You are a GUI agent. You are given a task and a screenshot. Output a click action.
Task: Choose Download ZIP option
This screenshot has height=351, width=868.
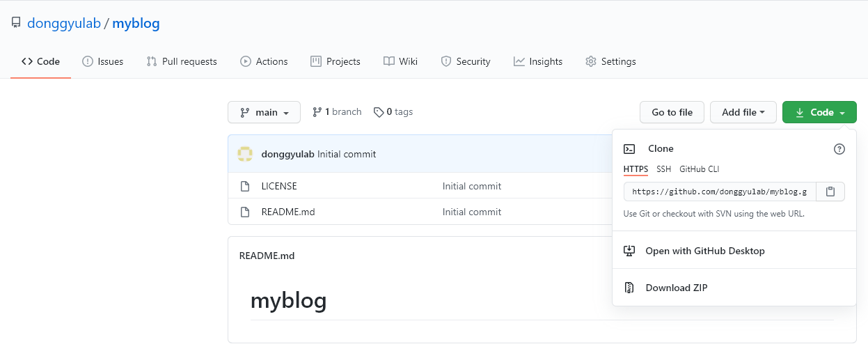(676, 288)
